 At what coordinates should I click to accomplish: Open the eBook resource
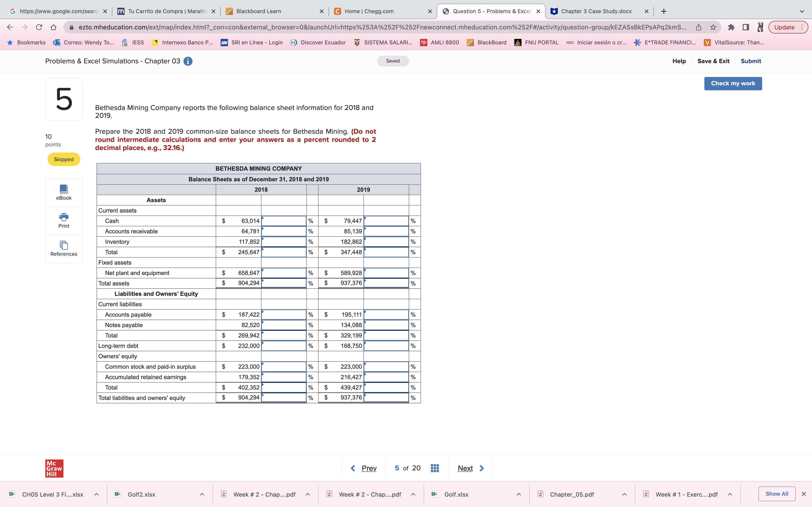pyautogui.click(x=64, y=192)
